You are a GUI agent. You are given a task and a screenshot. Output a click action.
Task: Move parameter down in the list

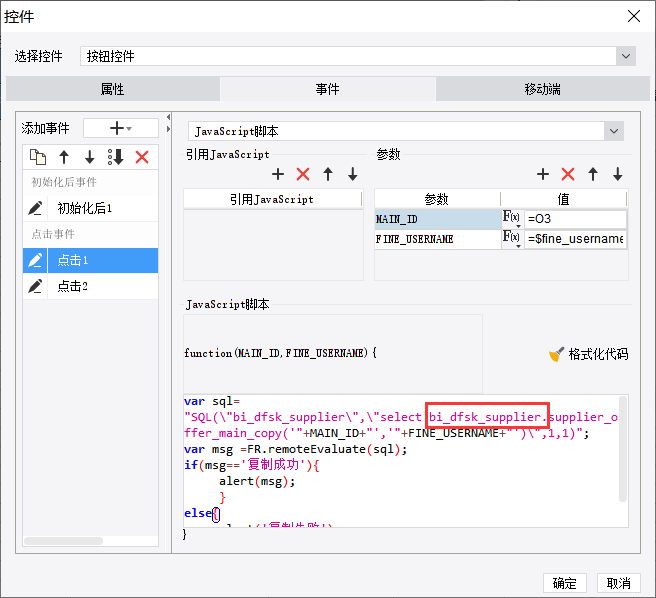618,174
